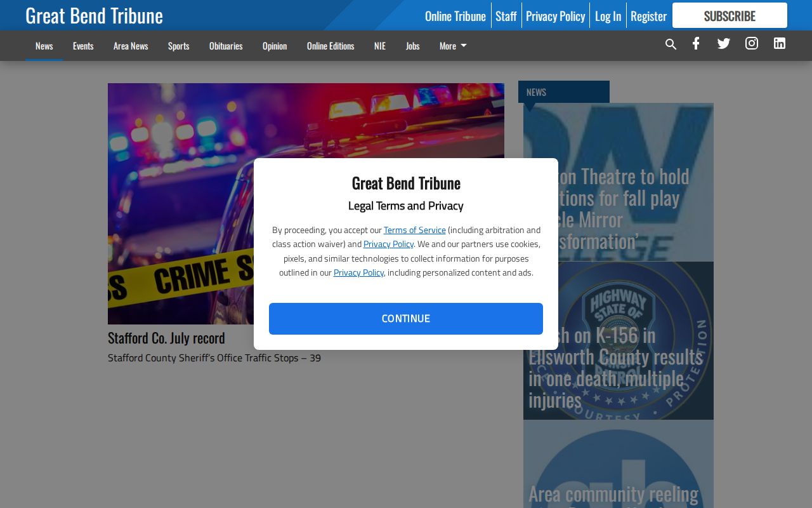The height and width of the screenshot is (508, 812).
Task: Select the News tab
Action: coord(44,46)
